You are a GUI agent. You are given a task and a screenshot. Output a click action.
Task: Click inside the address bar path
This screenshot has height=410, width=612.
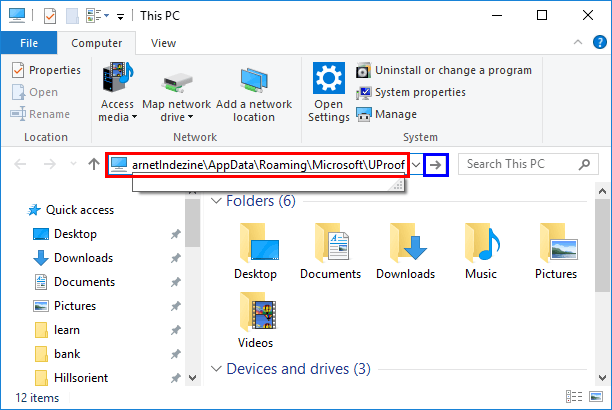click(268, 165)
